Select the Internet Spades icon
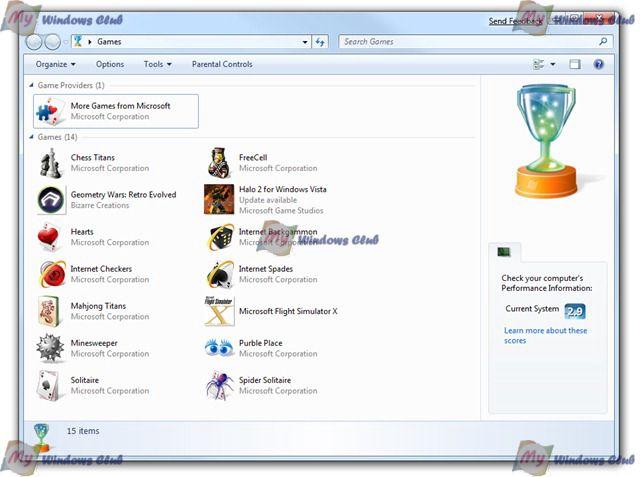This screenshot has width=640, height=477. click(x=220, y=273)
